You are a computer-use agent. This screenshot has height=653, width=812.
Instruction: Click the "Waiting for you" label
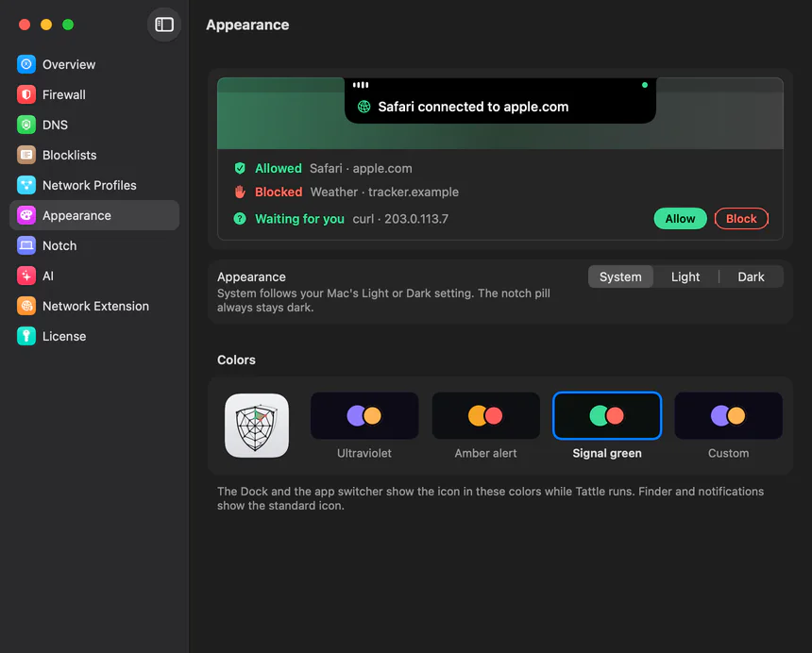299,219
